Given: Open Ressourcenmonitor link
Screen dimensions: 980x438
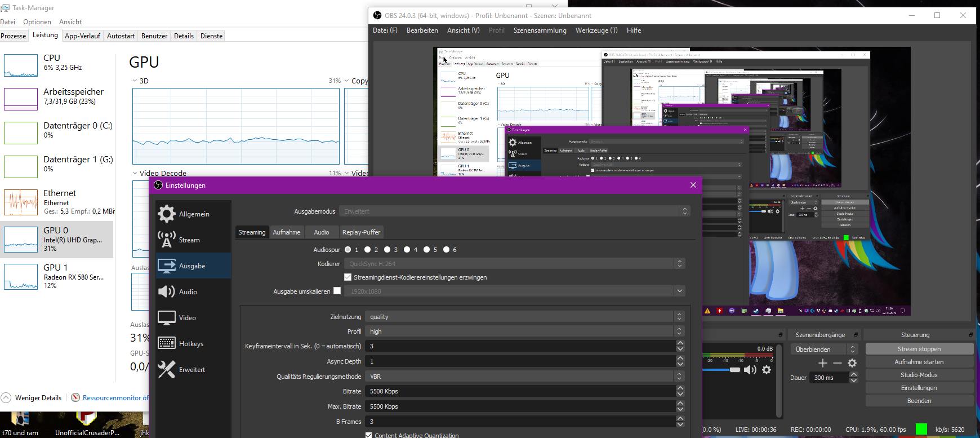Looking at the screenshot, I should [x=115, y=397].
